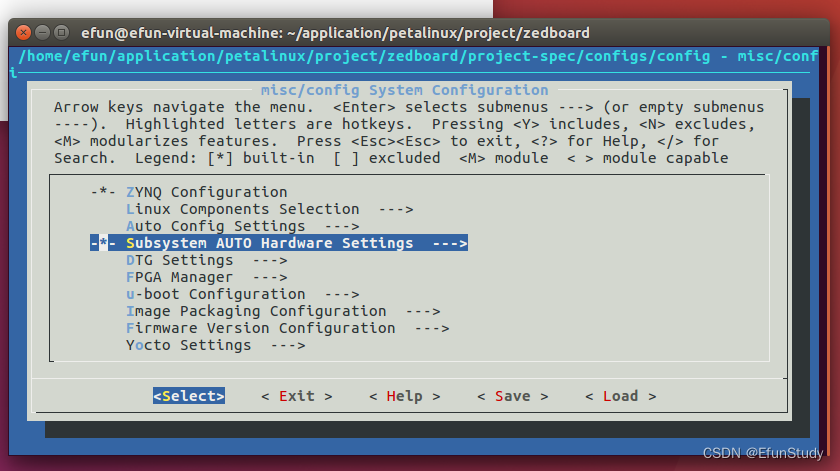Image resolution: width=840 pixels, height=471 pixels.
Task: Expand arrow next to FPGA Manager
Action: coord(270,277)
